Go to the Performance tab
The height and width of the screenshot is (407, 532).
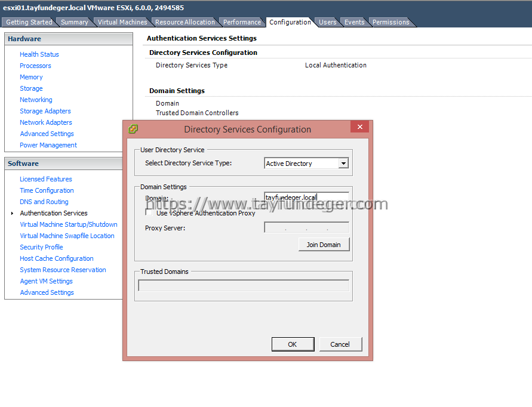[x=242, y=22]
